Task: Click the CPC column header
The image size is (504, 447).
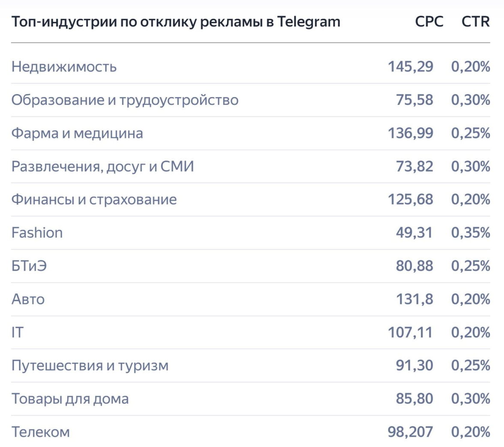Action: coord(429,22)
